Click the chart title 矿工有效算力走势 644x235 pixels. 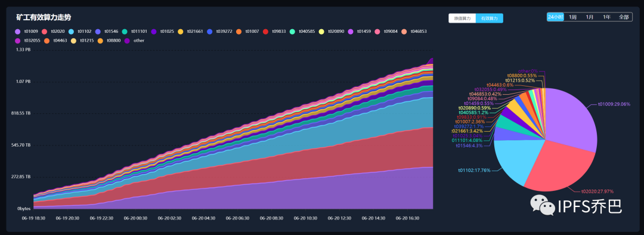[44, 18]
